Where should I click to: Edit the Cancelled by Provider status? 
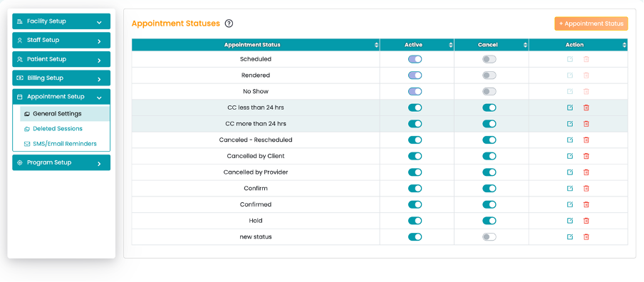pyautogui.click(x=570, y=172)
